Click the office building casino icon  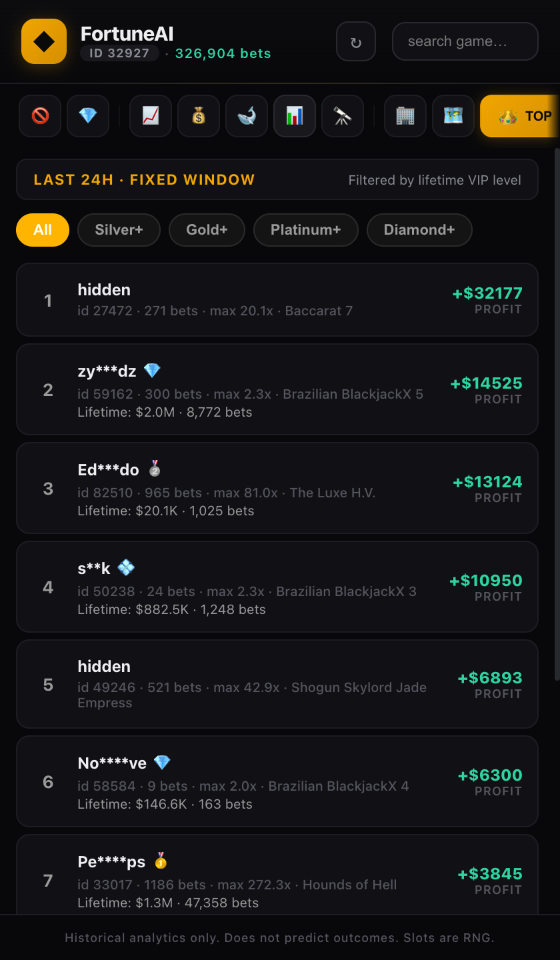[405, 115]
